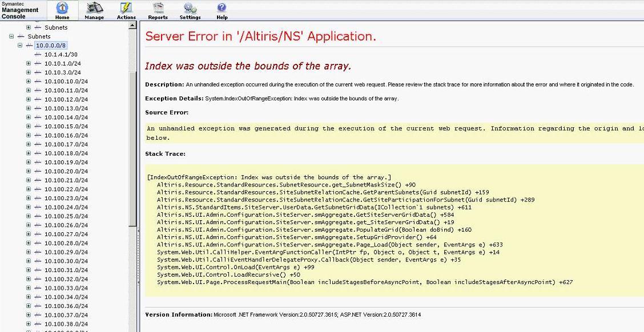The width and height of the screenshot is (644, 332).
Task: Expand the 10.100.15.0/24 tree node
Action: coord(29,127)
